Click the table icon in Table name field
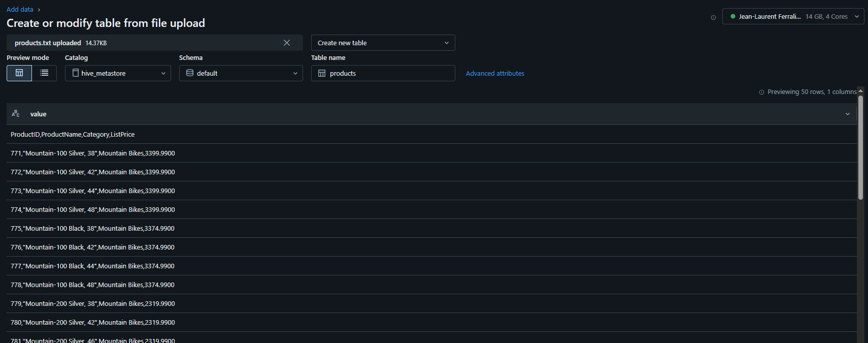Viewport: 868px width, 343px height. point(322,73)
